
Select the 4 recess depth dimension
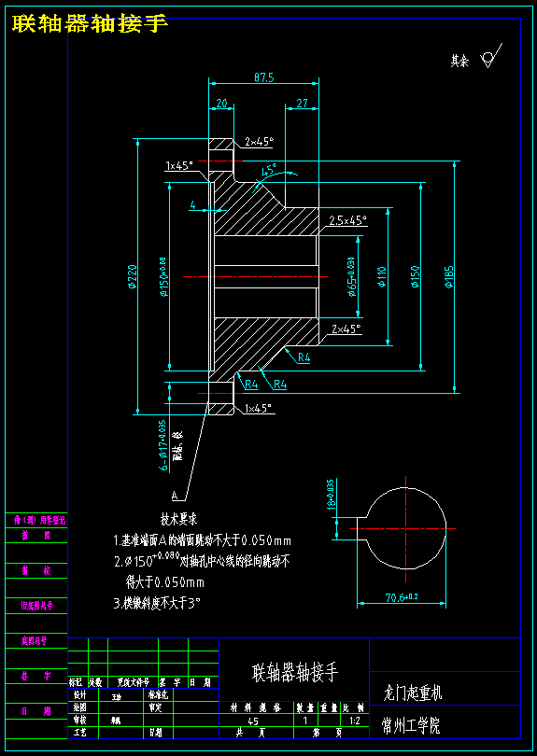[192, 205]
